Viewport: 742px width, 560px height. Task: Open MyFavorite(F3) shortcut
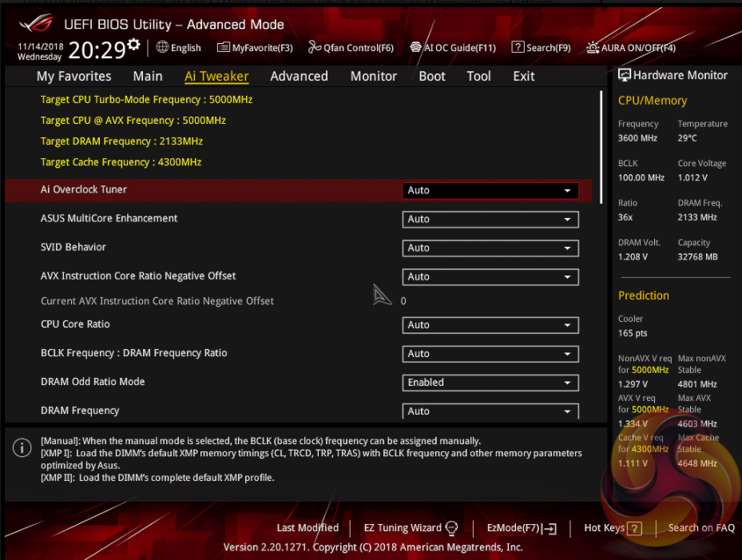[255, 47]
